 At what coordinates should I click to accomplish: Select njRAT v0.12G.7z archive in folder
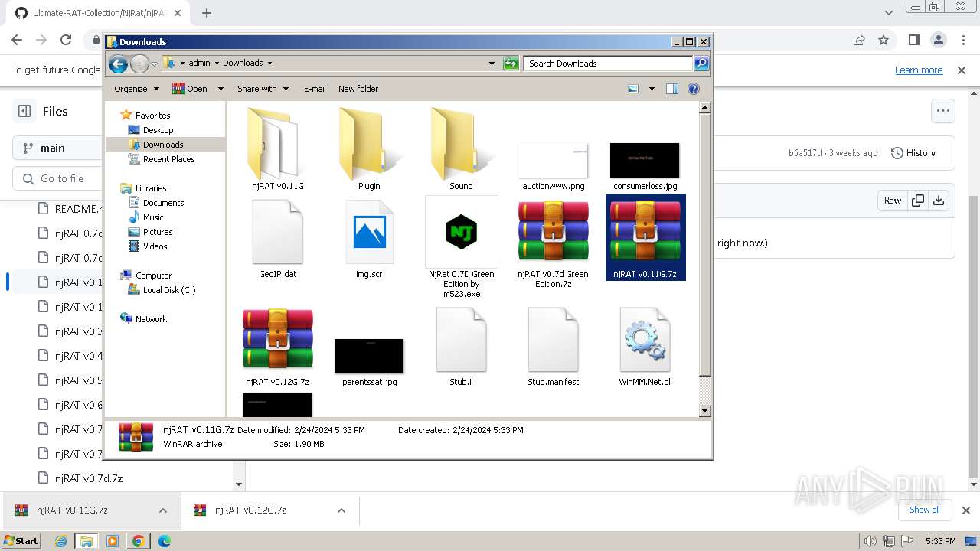[x=277, y=347]
